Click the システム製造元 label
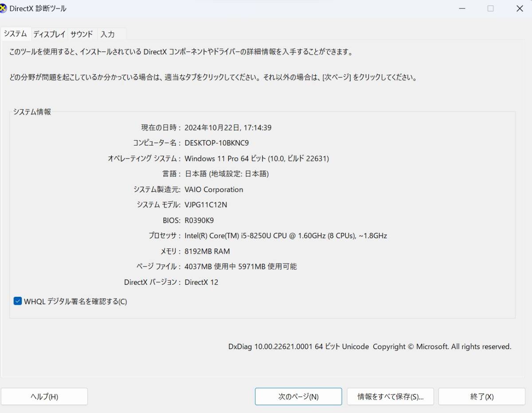532x413 pixels. [x=157, y=189]
